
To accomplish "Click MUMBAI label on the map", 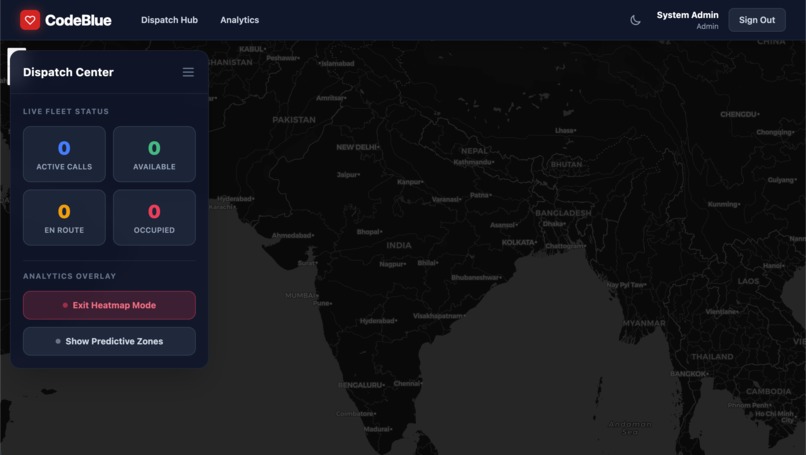I will [x=301, y=295].
